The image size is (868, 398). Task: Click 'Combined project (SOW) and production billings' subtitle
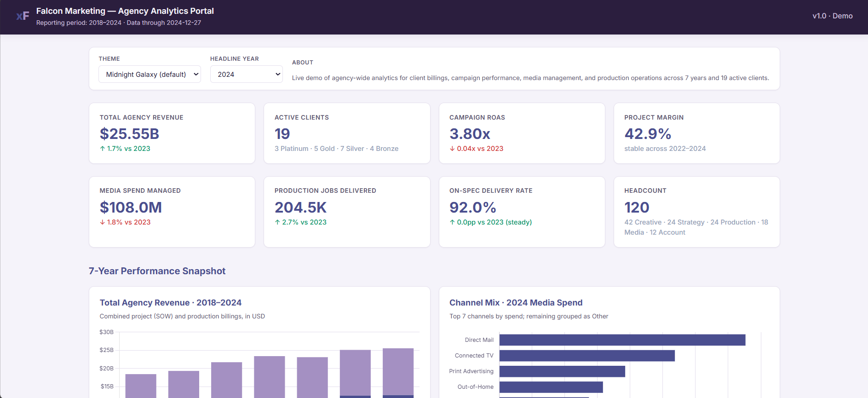tap(182, 316)
